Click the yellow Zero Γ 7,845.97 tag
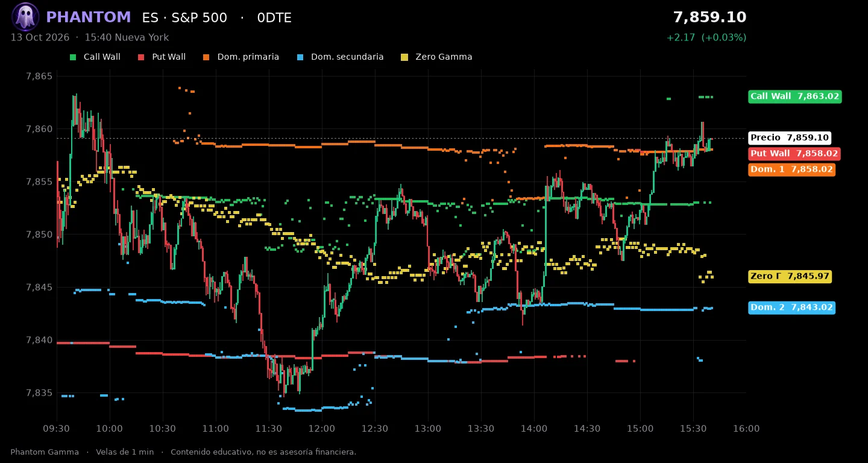This screenshot has height=463, width=868. [790, 277]
